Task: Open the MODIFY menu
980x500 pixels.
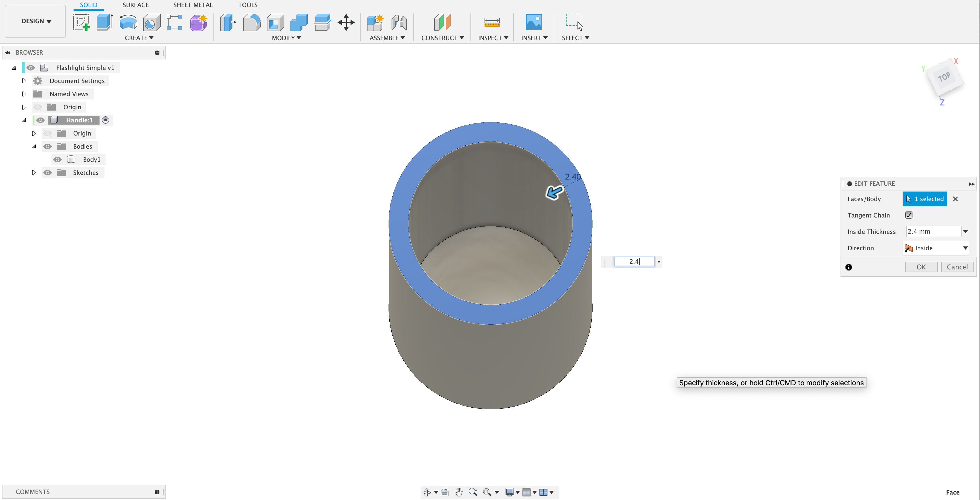Action: 286,38
